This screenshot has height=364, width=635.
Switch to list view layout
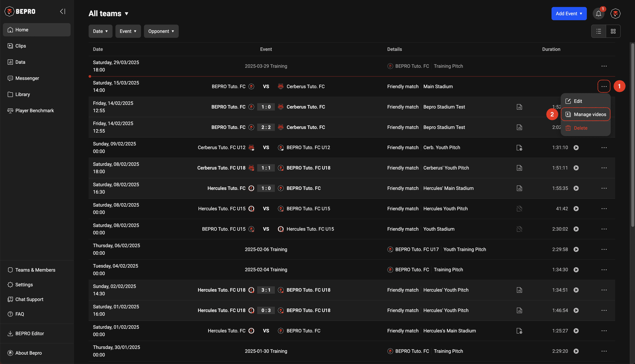tap(598, 31)
